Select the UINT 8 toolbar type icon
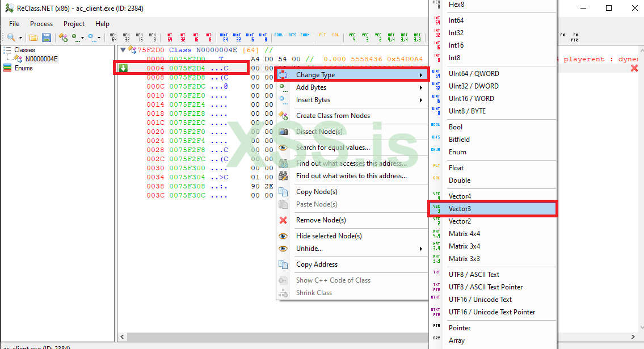 (263, 37)
